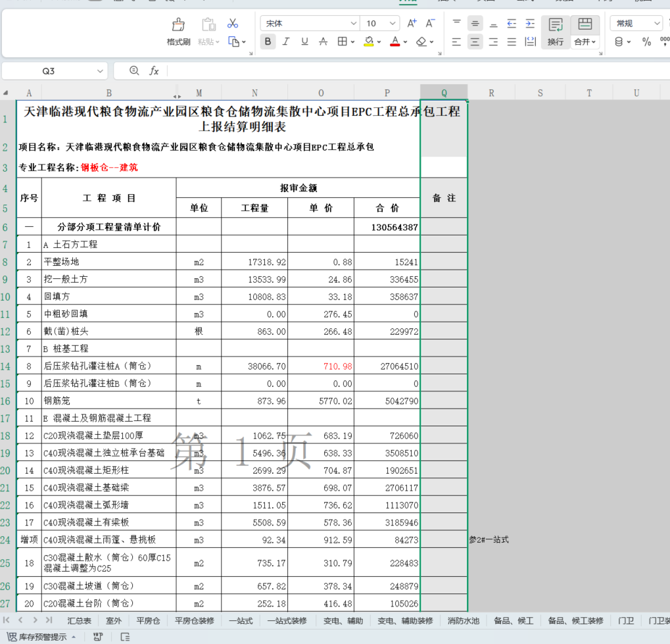Click the magnifier icon beside the formula bar
Image resolution: width=670 pixels, height=644 pixels.
pyautogui.click(x=134, y=70)
